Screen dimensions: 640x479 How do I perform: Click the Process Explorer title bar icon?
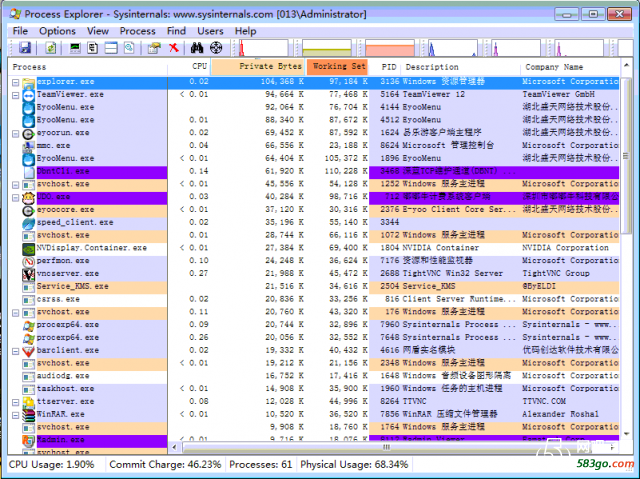pos(15,14)
